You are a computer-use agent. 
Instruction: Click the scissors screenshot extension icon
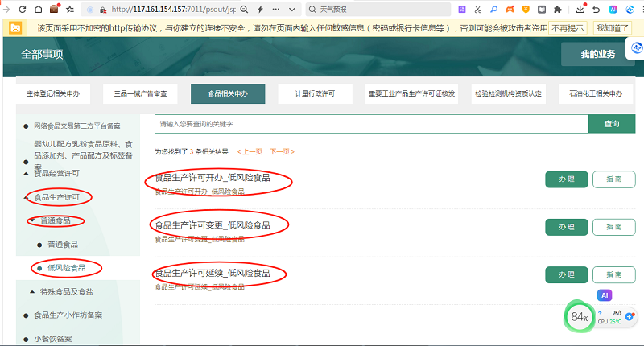pyautogui.click(x=477, y=9)
